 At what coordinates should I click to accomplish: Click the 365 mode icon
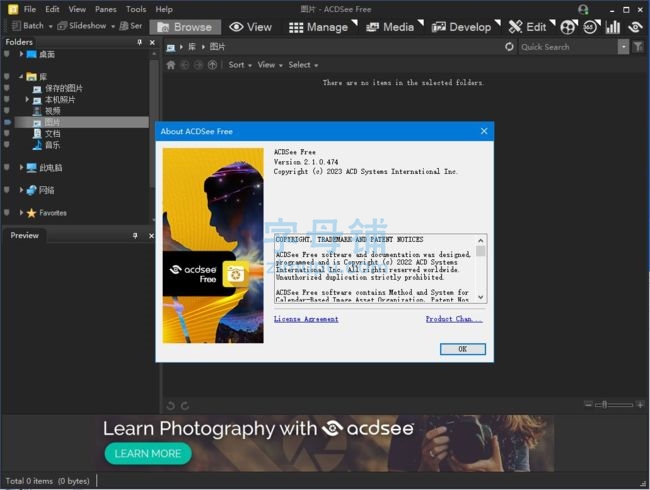591,27
